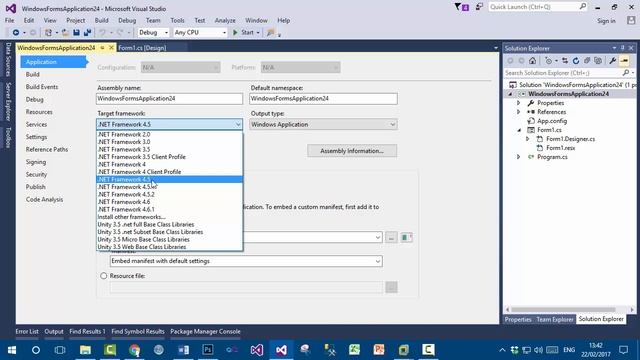Click the Open File toolbar icon
This screenshot has height=360, width=640.
click(65, 32)
